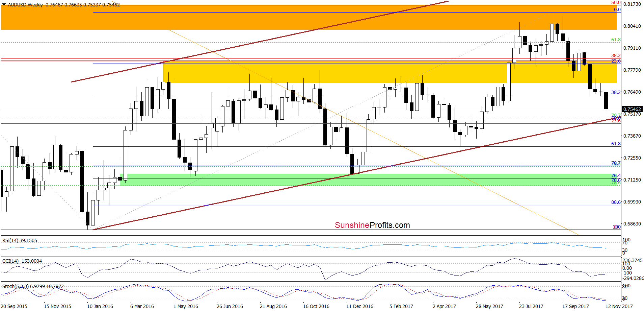This screenshot has height=311, width=644.
Task: Click the 0.69930 price axis label
Action: (x=632, y=202)
